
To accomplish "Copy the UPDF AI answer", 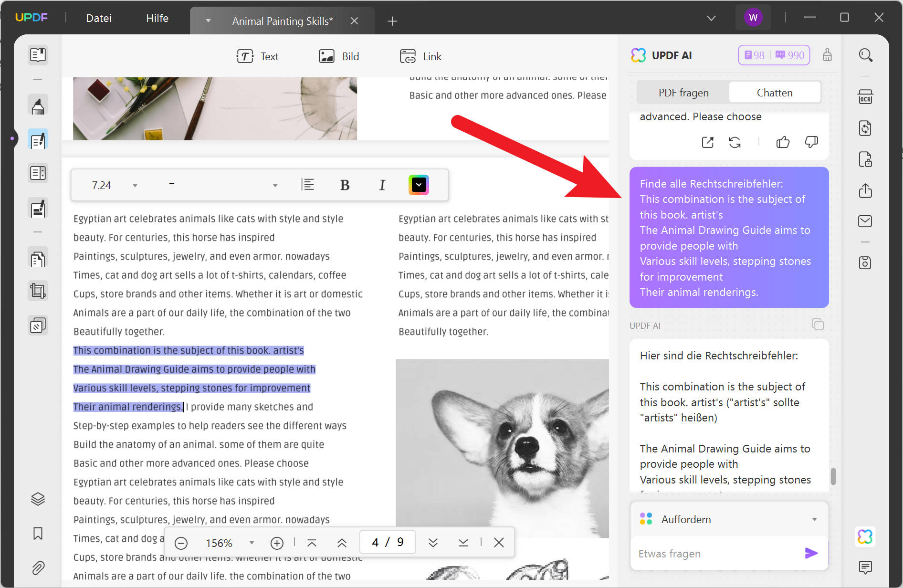I will (818, 325).
